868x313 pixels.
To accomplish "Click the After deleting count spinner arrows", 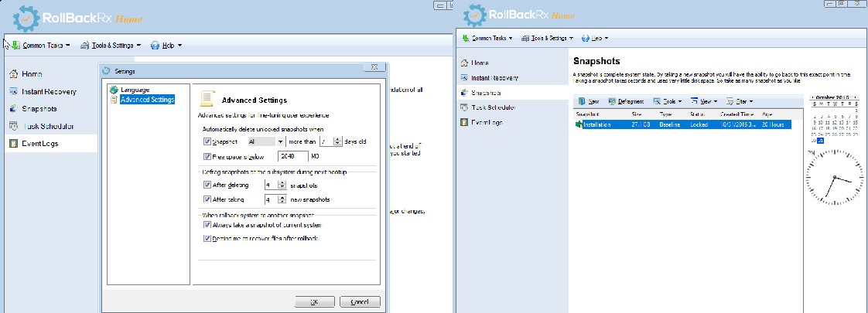I will 282,185.
